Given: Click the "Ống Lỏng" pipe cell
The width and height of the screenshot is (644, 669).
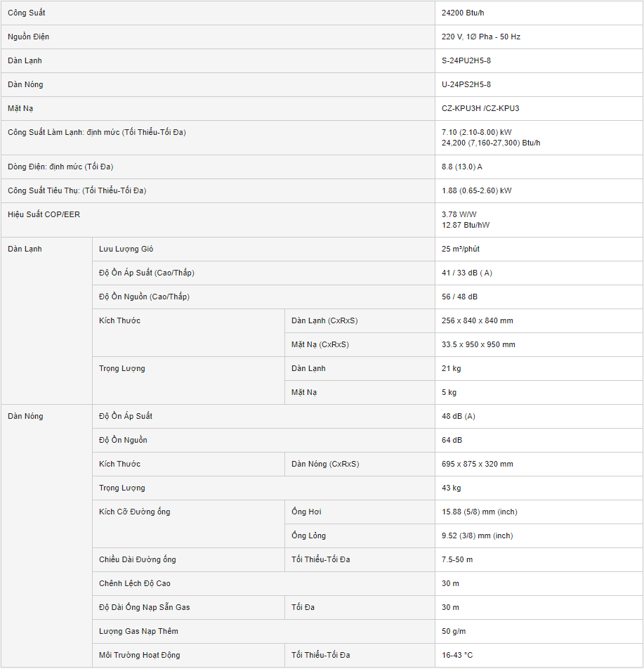Looking at the screenshot, I should (x=309, y=535).
